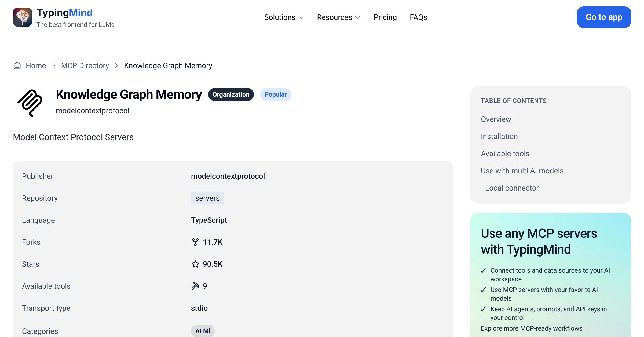Go to Home via breadcrumb
644x337 pixels.
[x=36, y=65]
